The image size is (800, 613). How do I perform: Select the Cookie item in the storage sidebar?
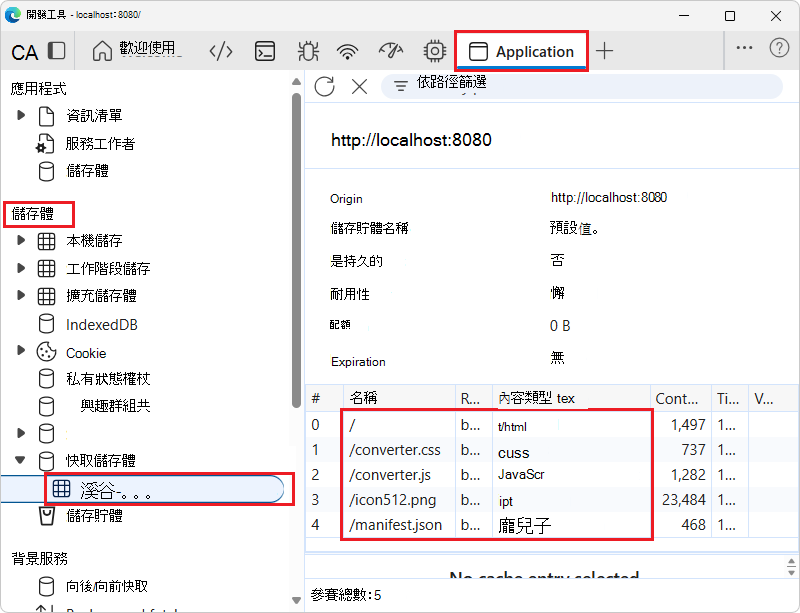(86, 352)
